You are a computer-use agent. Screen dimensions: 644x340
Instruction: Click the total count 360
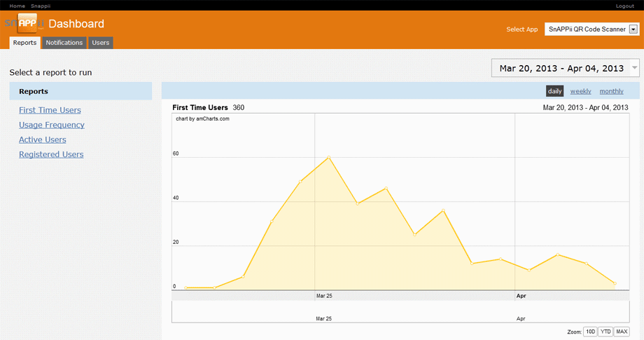coord(238,108)
